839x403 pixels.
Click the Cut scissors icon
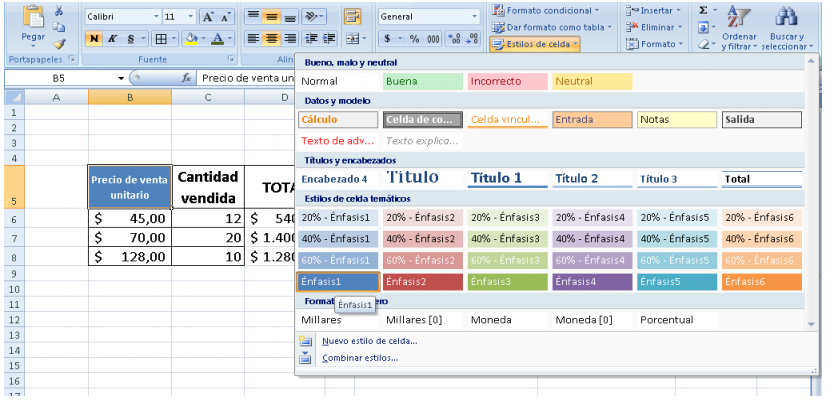(59, 11)
